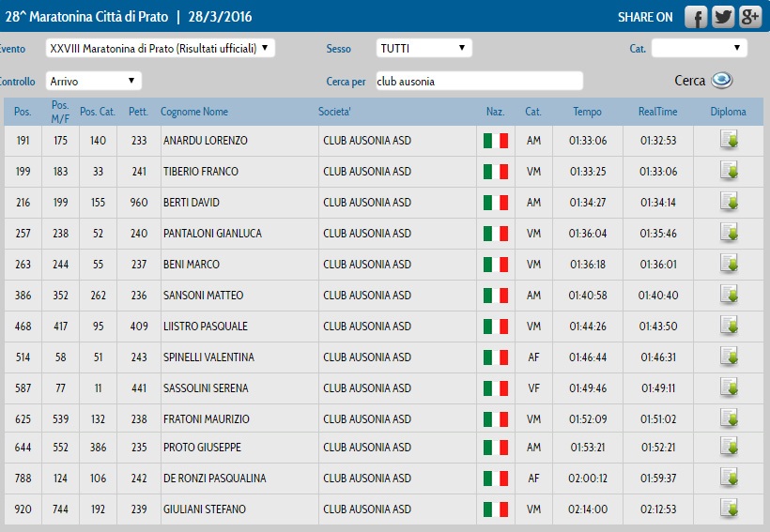Click the page title 28^ Maratonina Città di Prato
The height and width of the screenshot is (532, 770).
[86, 17]
